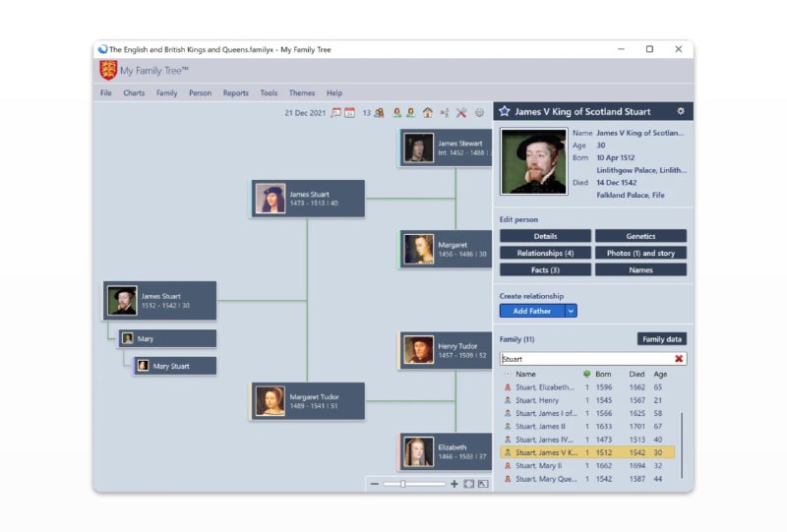
Task: Click the Details button
Action: coord(545,236)
